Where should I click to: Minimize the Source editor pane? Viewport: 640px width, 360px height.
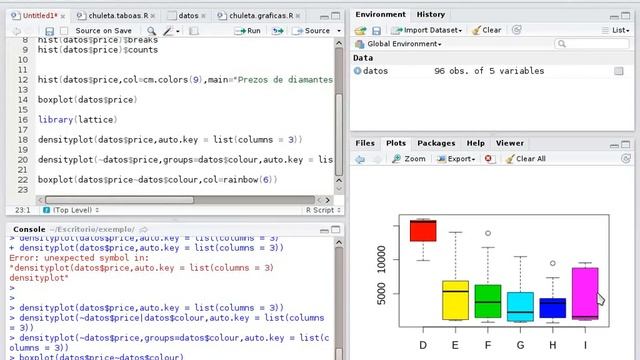click(324, 16)
